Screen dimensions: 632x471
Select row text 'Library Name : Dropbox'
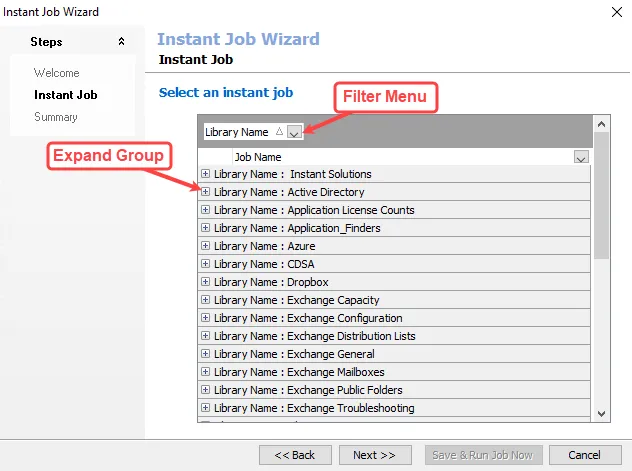pos(271,282)
